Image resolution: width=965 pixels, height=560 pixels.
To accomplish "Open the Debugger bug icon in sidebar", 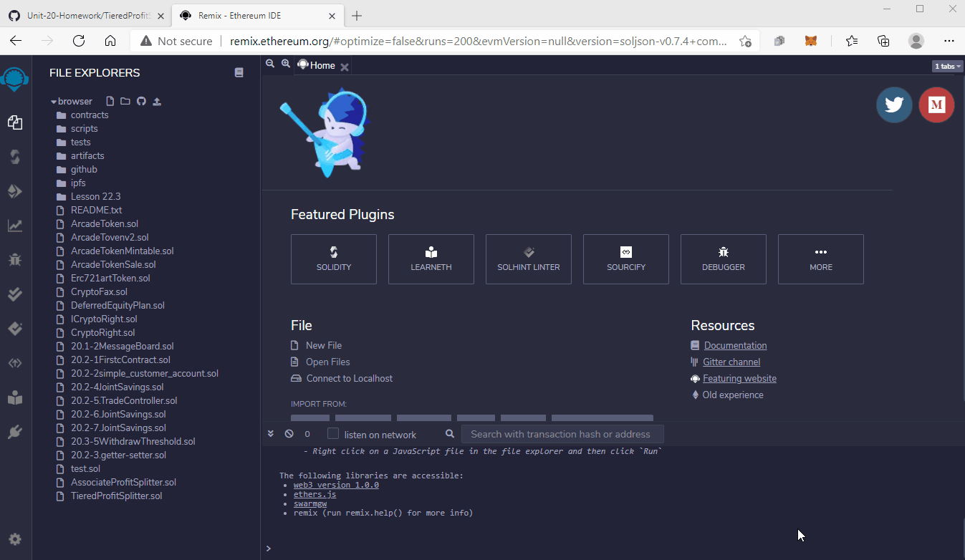I will click(x=15, y=260).
